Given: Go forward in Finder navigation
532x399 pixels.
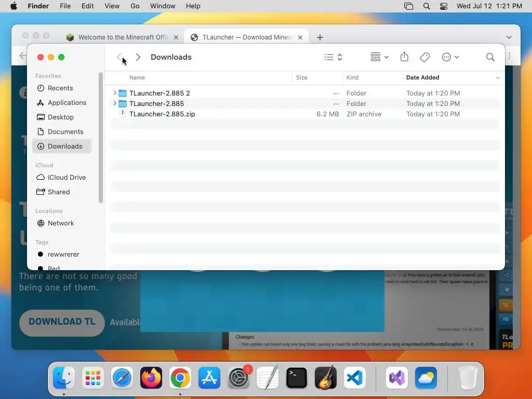Looking at the screenshot, I should tap(138, 57).
